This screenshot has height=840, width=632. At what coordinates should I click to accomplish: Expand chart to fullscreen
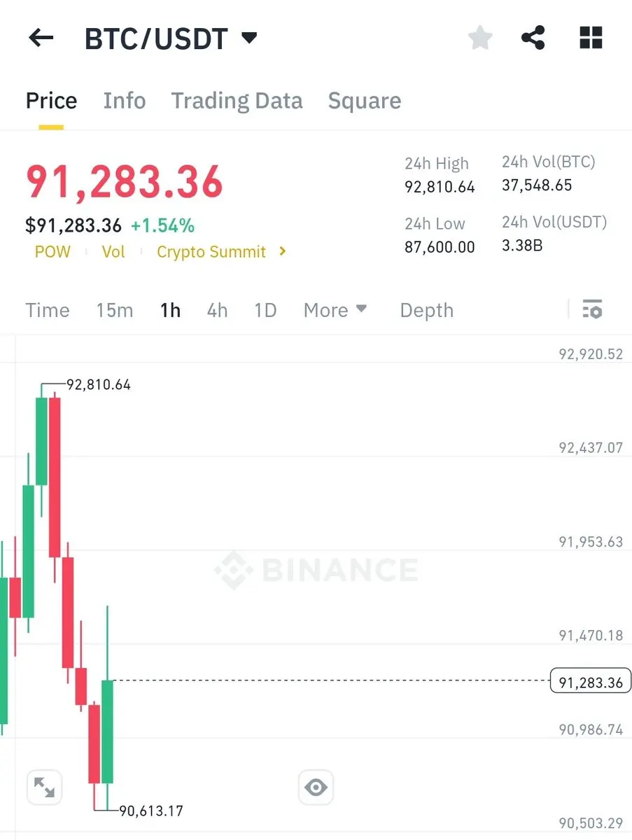(45, 787)
